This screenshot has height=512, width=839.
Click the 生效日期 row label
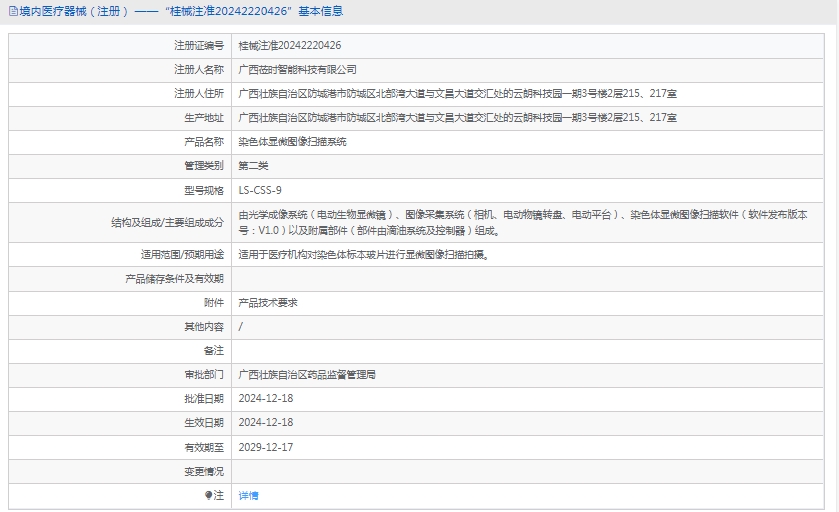[x=204, y=423]
